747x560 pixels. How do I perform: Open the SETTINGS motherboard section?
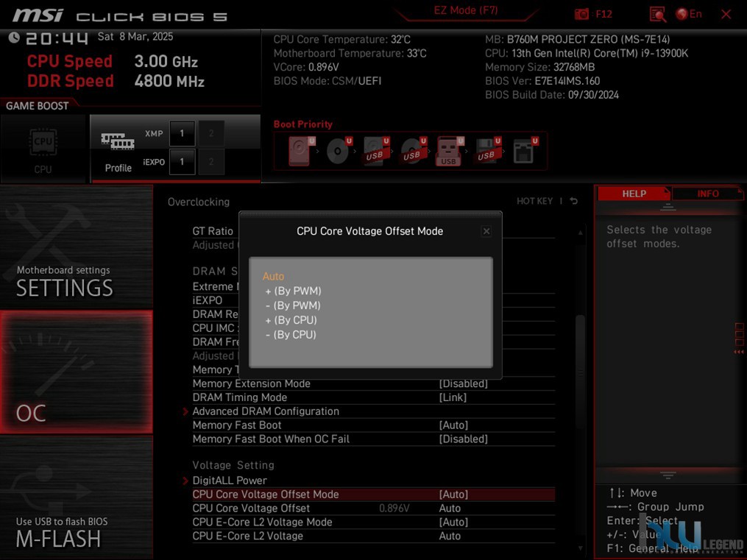pyautogui.click(x=77, y=247)
